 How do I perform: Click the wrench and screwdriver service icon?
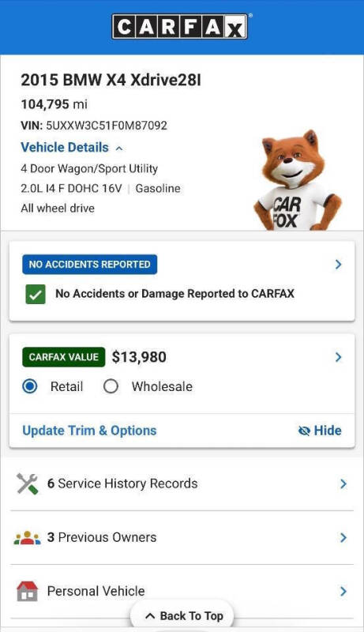point(28,483)
